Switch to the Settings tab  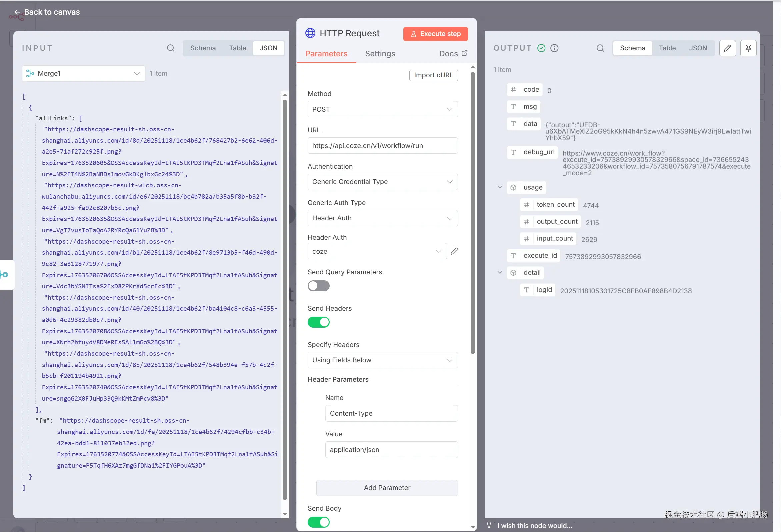[x=380, y=54]
